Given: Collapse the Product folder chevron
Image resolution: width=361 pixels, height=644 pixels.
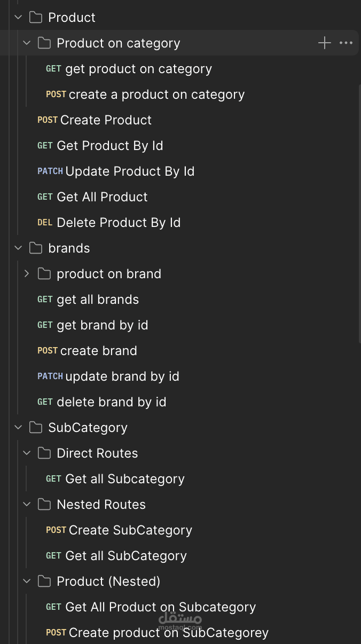Looking at the screenshot, I should [18, 18].
